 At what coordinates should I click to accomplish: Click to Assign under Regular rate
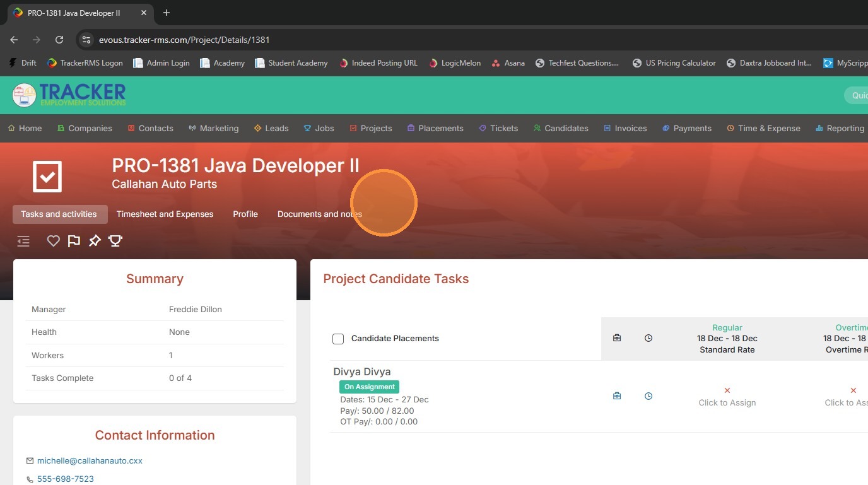pos(727,402)
